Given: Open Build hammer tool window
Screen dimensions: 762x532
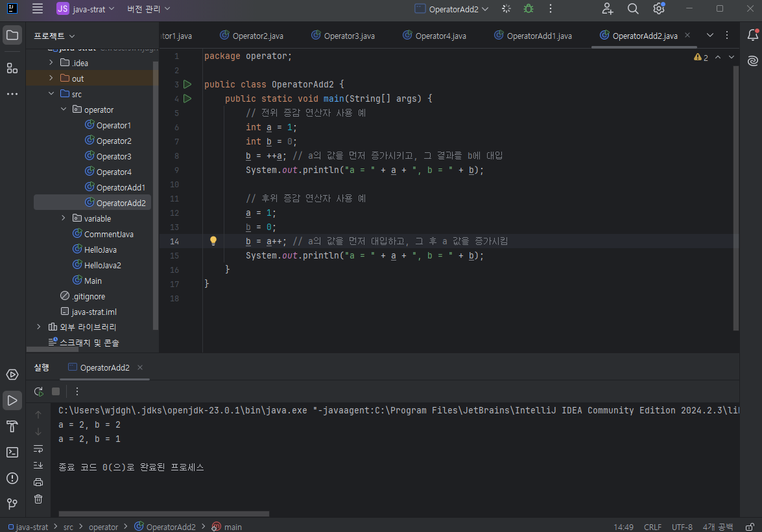Looking at the screenshot, I should coord(12,426).
